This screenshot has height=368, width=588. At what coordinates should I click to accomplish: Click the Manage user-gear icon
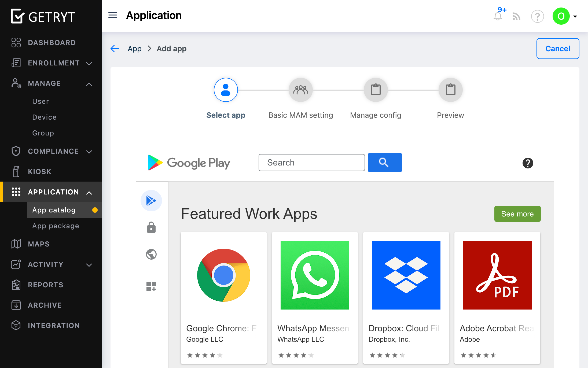[16, 83]
